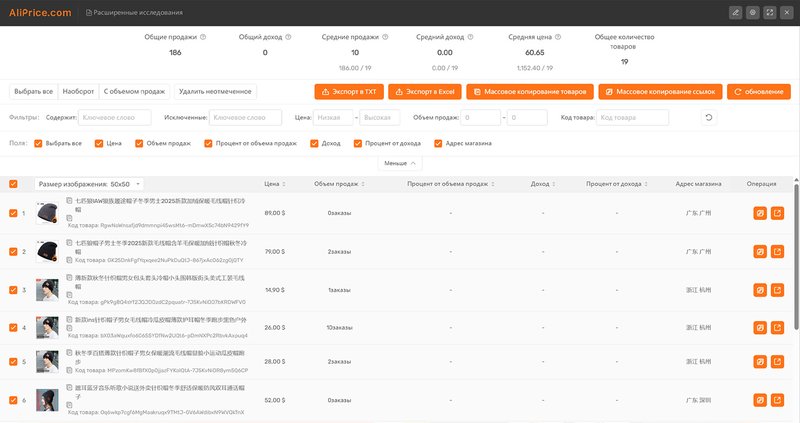Click help icon next to Общий доход
The image size is (800, 423).
pyautogui.click(x=288, y=37)
